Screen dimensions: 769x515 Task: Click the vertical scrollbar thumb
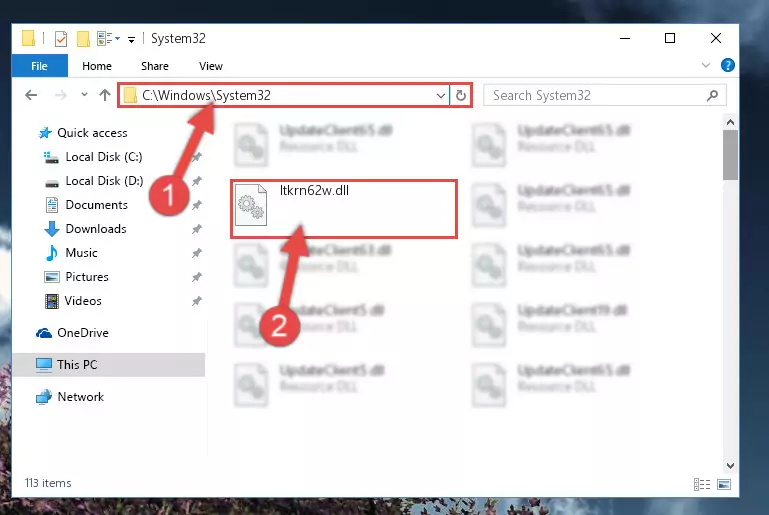(730, 155)
